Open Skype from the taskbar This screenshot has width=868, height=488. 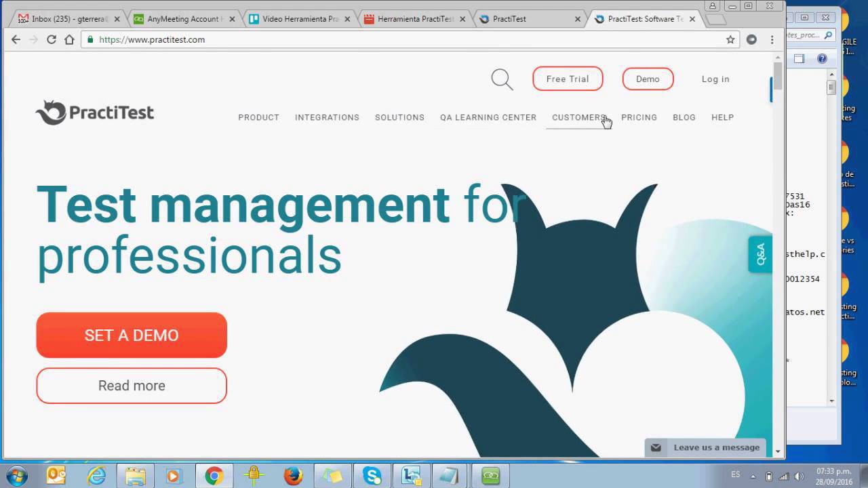point(372,476)
